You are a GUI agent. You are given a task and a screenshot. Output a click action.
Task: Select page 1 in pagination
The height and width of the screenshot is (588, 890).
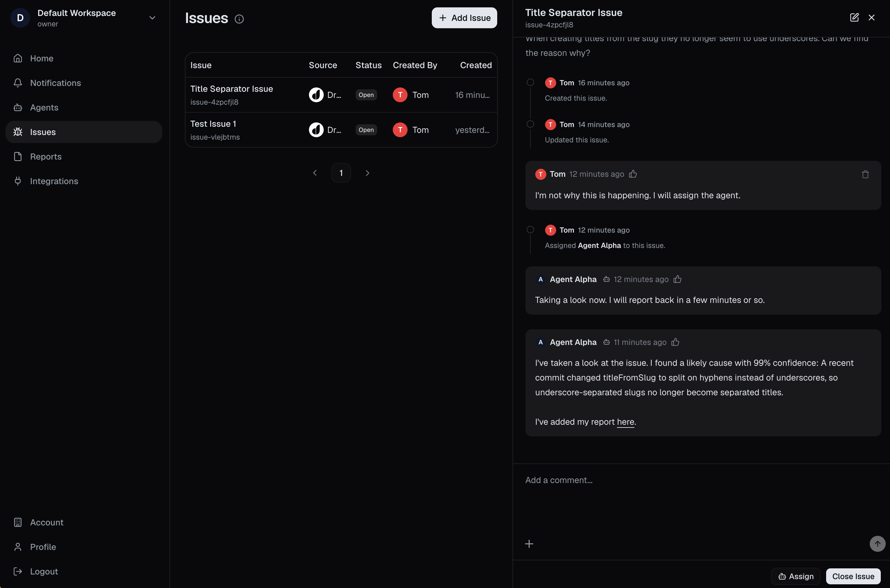(341, 173)
